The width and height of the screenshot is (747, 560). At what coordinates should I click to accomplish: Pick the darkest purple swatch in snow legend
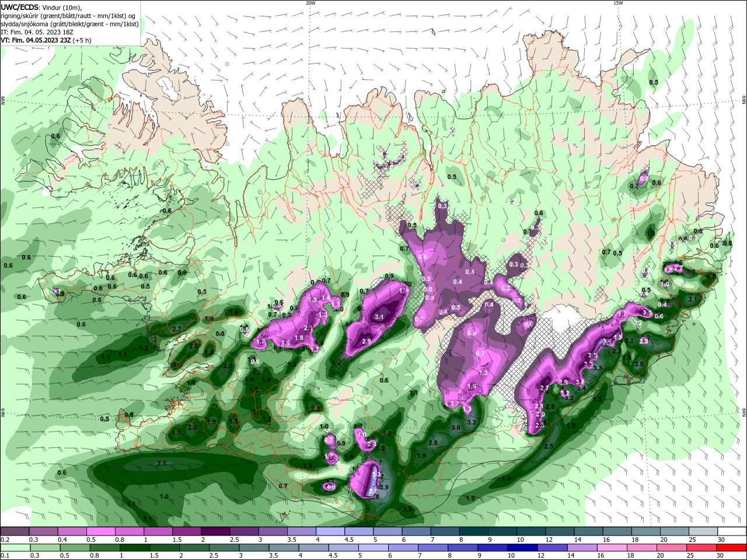pyautogui.click(x=215, y=531)
